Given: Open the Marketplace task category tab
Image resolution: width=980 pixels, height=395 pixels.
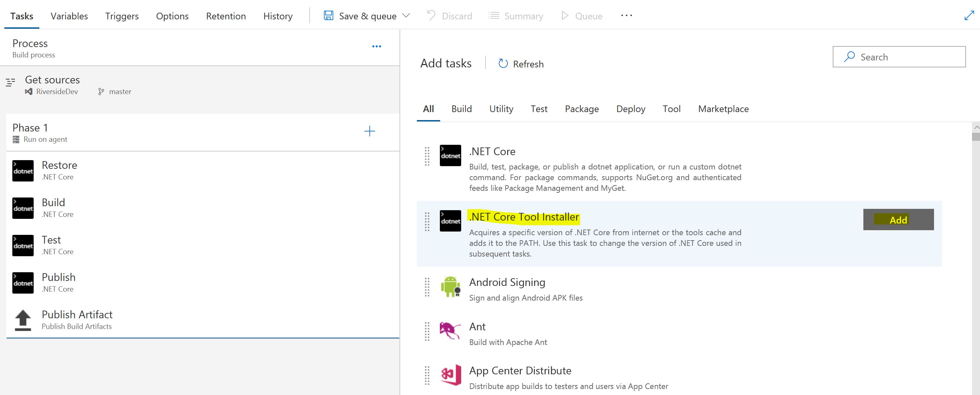Looking at the screenshot, I should tap(723, 109).
